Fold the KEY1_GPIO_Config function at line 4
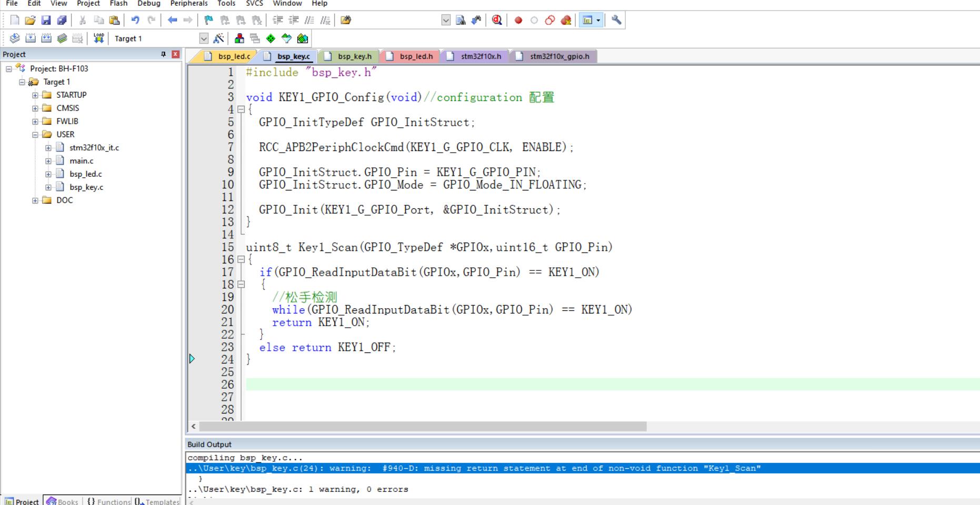The image size is (980, 505). point(241,109)
